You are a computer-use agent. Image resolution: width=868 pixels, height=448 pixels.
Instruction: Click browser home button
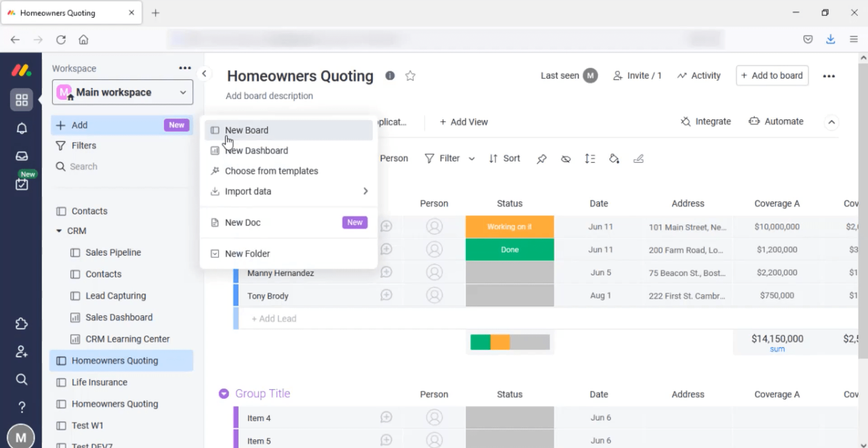coord(83,39)
